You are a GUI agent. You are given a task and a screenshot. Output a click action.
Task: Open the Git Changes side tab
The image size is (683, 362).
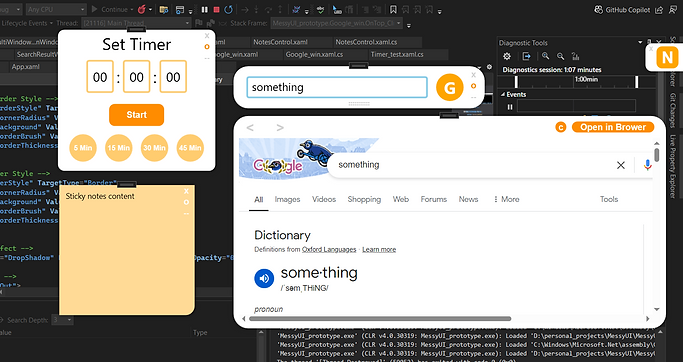pos(673,110)
